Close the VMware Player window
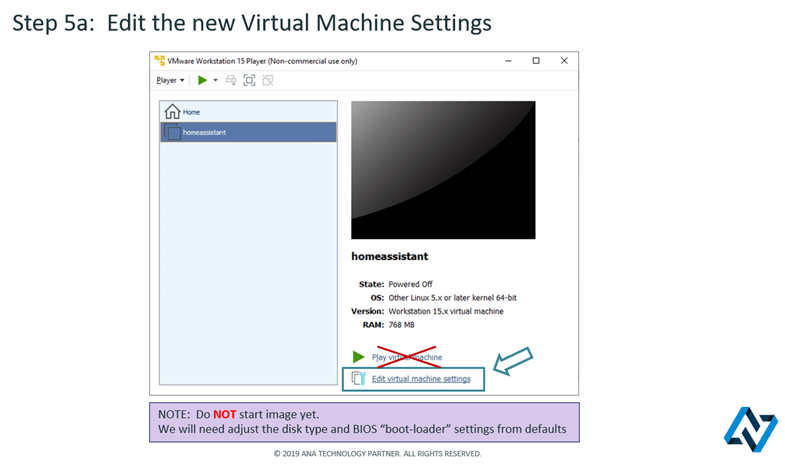This screenshot has height=467, width=785. click(x=564, y=61)
